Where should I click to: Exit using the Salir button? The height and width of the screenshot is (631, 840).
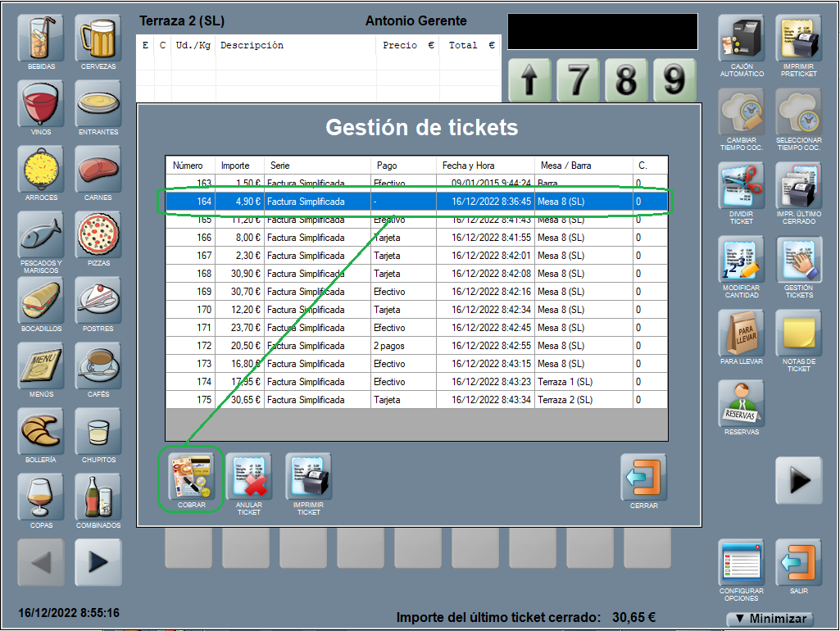[798, 563]
